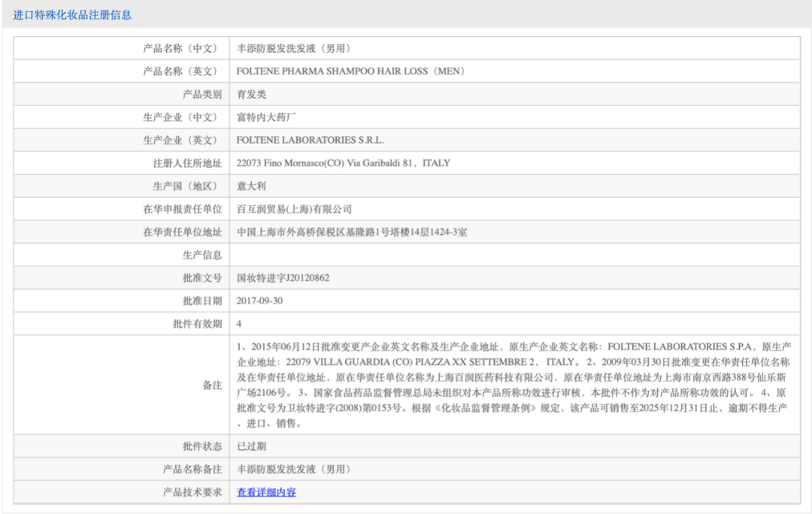Click the 产品名称（中文）label

coord(182,48)
